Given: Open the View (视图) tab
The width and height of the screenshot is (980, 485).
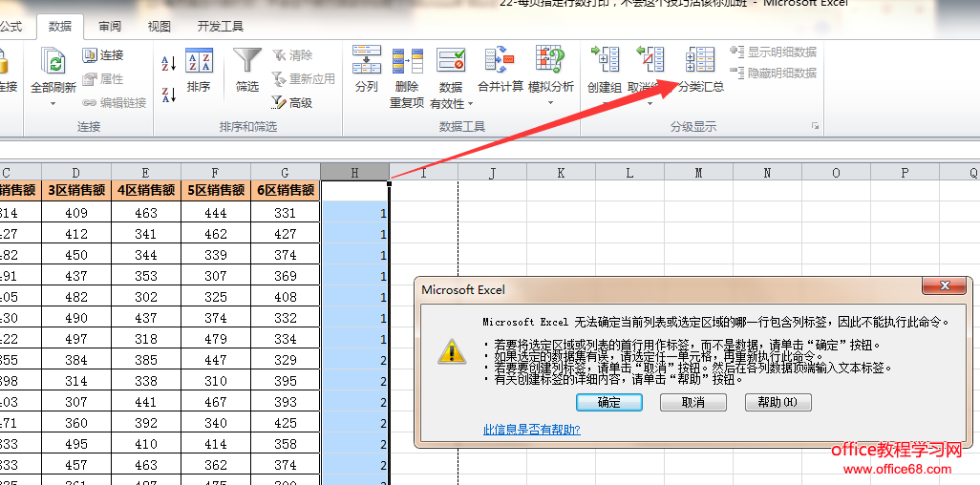Looking at the screenshot, I should [x=160, y=26].
